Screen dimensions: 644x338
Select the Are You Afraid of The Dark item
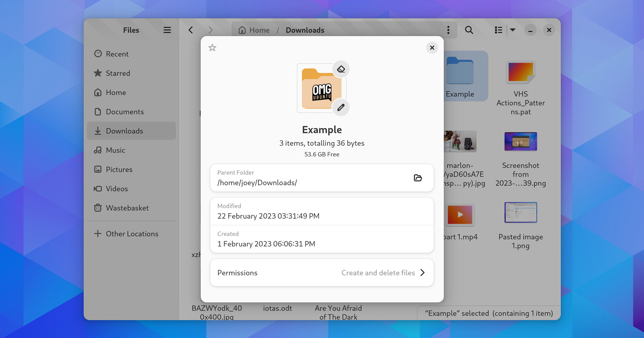click(x=338, y=313)
